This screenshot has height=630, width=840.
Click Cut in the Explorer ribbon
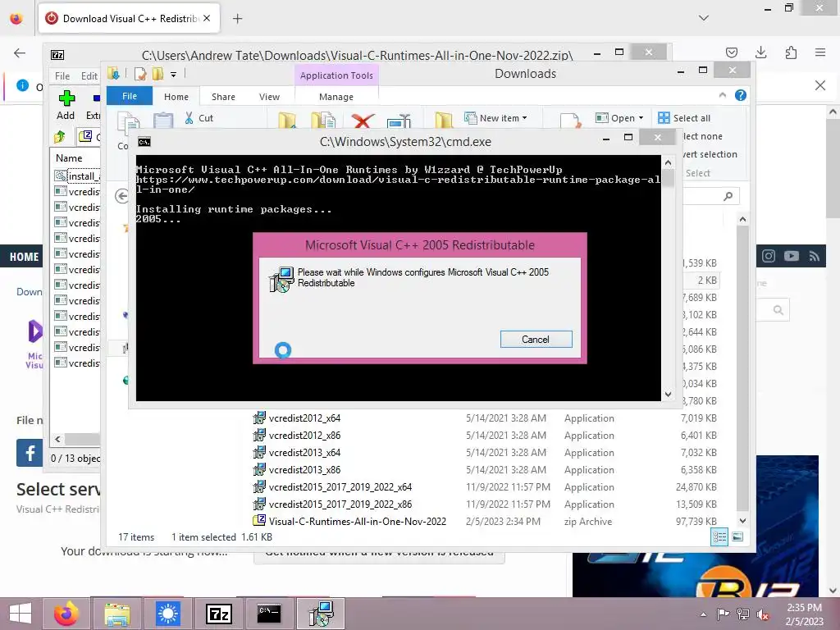[x=199, y=118]
